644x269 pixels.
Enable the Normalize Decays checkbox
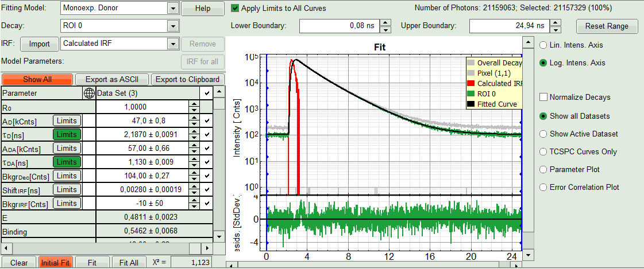coord(543,97)
